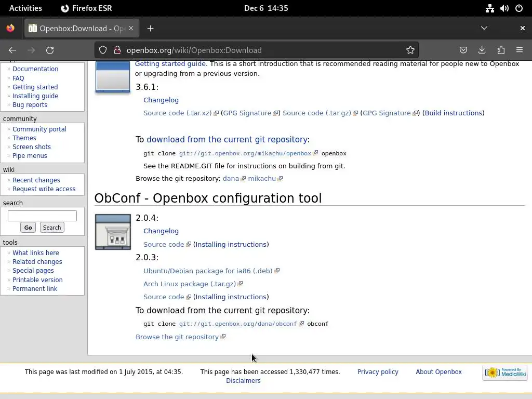
Task: Open the ObConf 2.0.4 Changelog link
Action: pyautogui.click(x=161, y=231)
